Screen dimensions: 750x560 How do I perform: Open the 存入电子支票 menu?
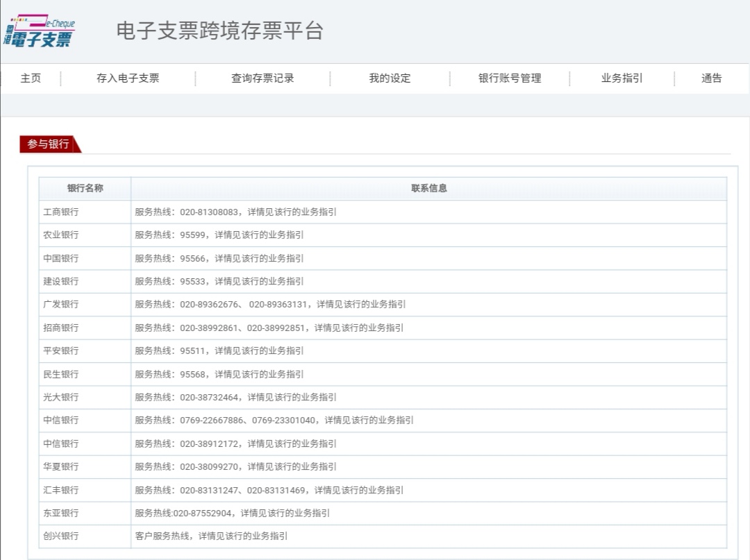(128, 78)
